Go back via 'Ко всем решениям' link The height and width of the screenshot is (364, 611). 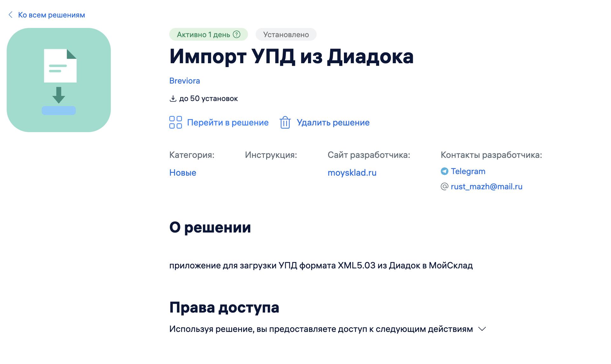tap(51, 15)
